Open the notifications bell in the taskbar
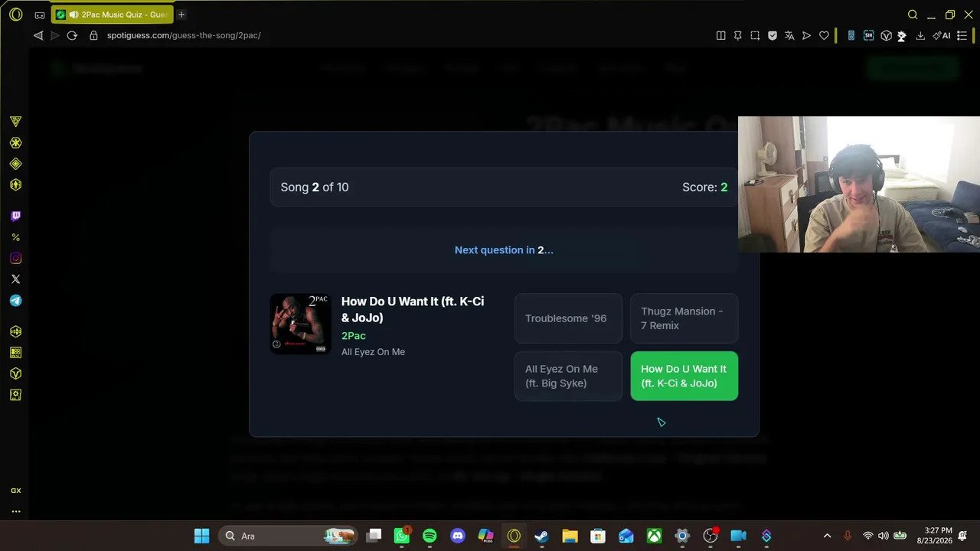The image size is (980, 551). 963,536
